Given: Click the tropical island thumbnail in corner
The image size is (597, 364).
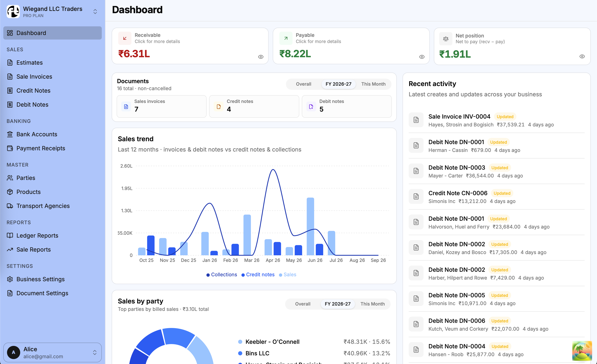Looking at the screenshot, I should [582, 351].
